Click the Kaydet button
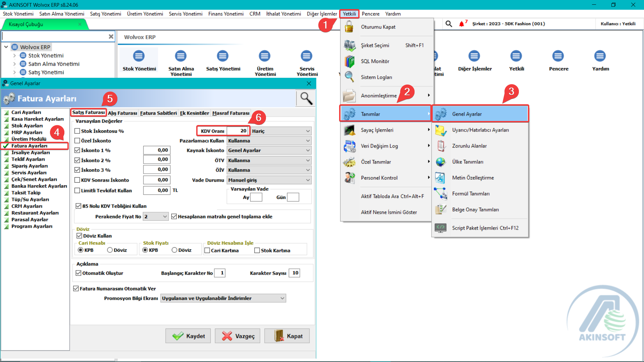The image size is (644, 362). (188, 336)
